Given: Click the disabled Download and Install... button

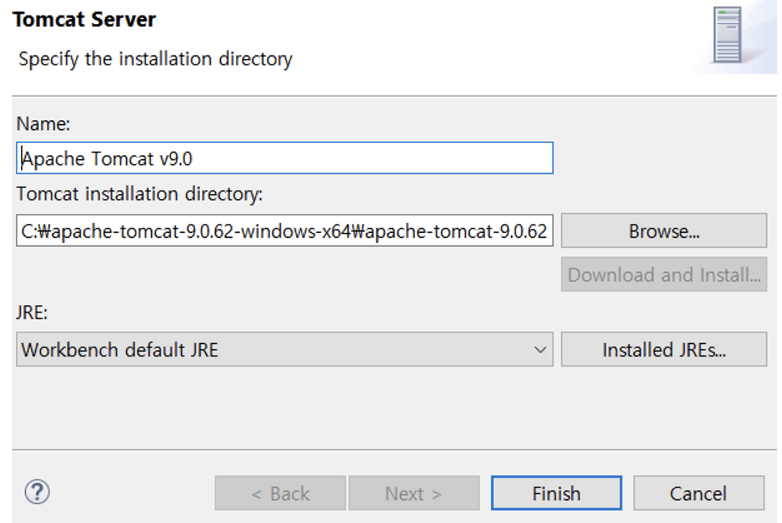Looking at the screenshot, I should [664, 274].
